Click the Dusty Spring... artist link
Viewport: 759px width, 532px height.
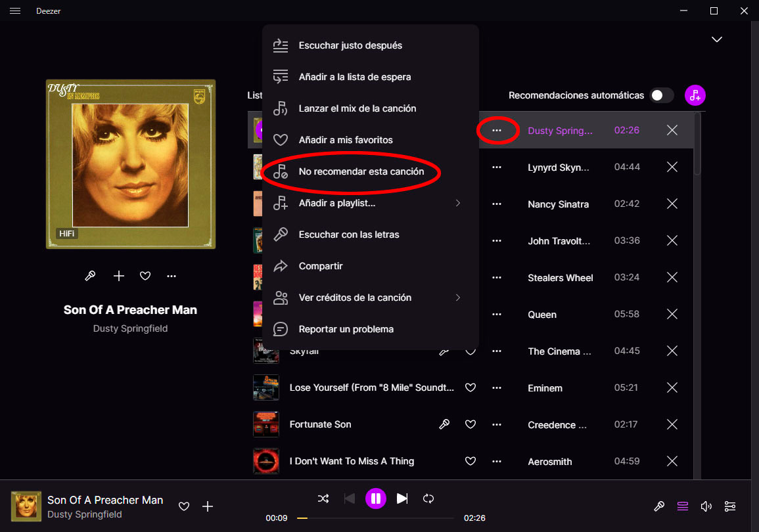point(560,131)
